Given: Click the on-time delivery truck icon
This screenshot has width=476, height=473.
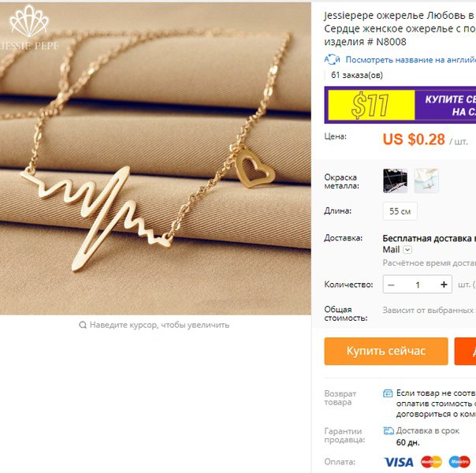Looking at the screenshot, I should (389, 430).
